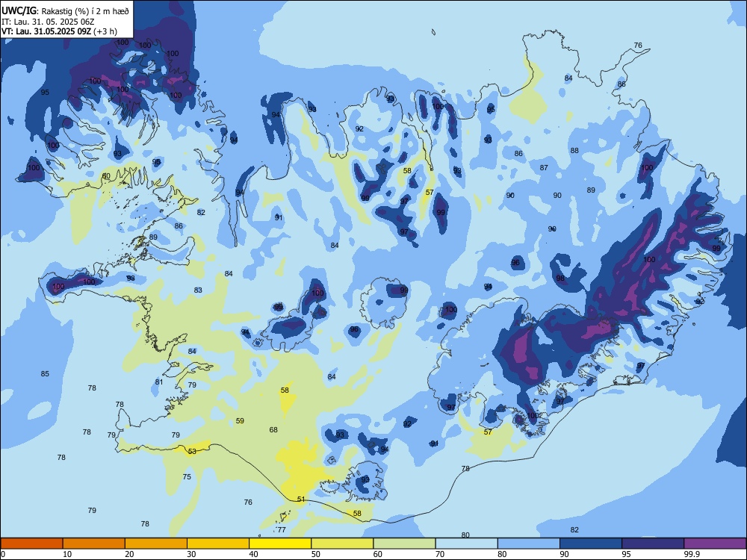The image size is (747, 560).
Task: Pick the 60–70 light green legend swatch
Action: [404, 544]
